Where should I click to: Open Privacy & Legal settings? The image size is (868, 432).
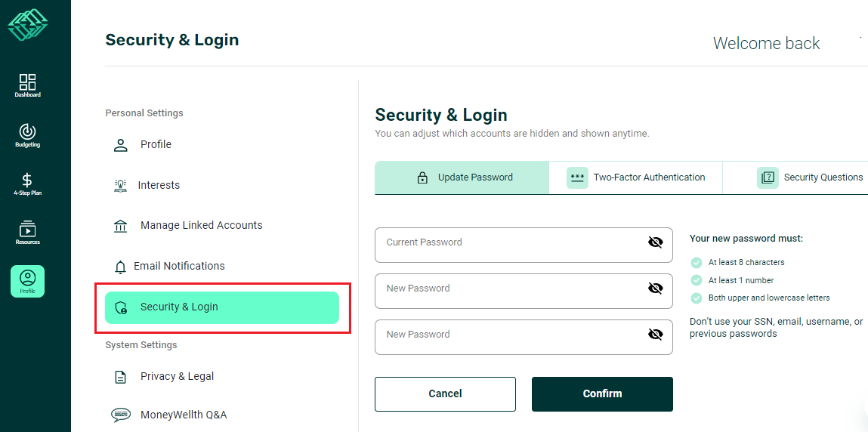(177, 376)
